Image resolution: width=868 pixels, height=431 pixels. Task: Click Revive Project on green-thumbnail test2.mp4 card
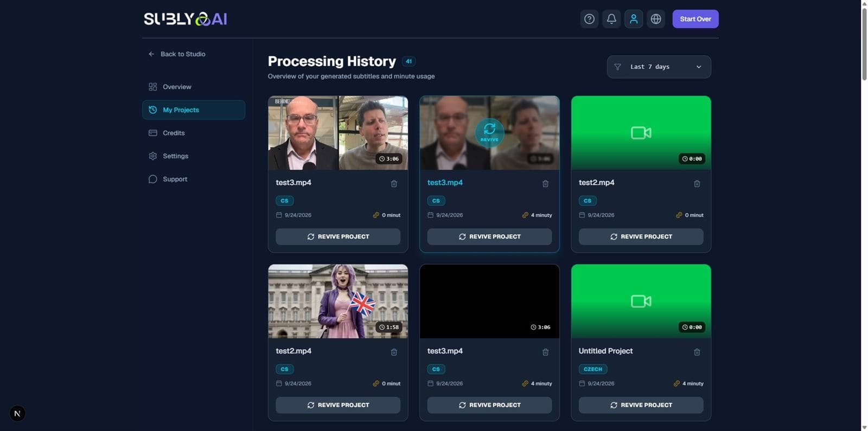(641, 236)
